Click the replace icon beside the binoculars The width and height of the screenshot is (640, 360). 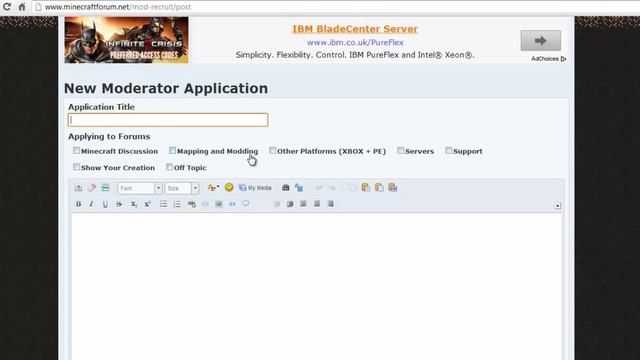(x=299, y=188)
